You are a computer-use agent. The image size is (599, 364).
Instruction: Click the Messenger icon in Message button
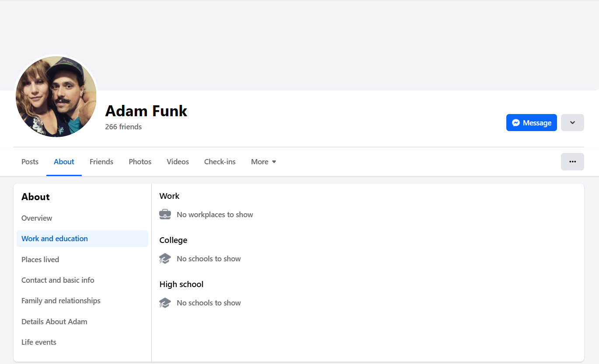(x=516, y=123)
